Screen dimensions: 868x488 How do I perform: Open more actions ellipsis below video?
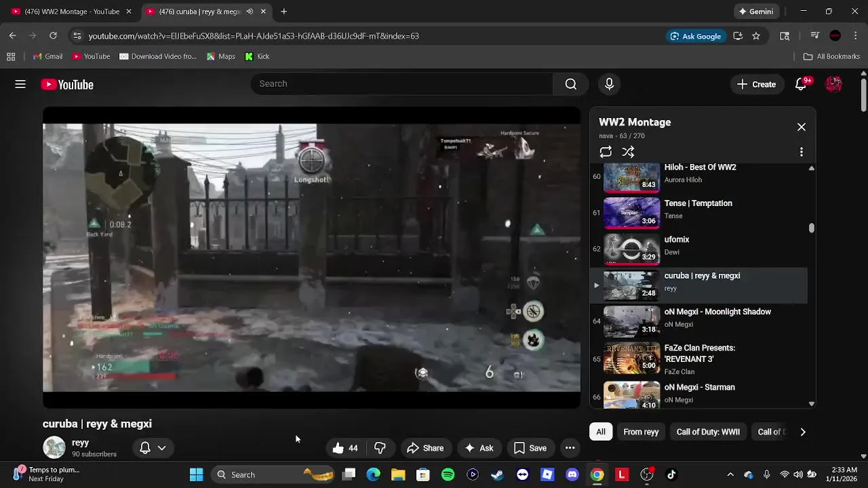pos(570,448)
